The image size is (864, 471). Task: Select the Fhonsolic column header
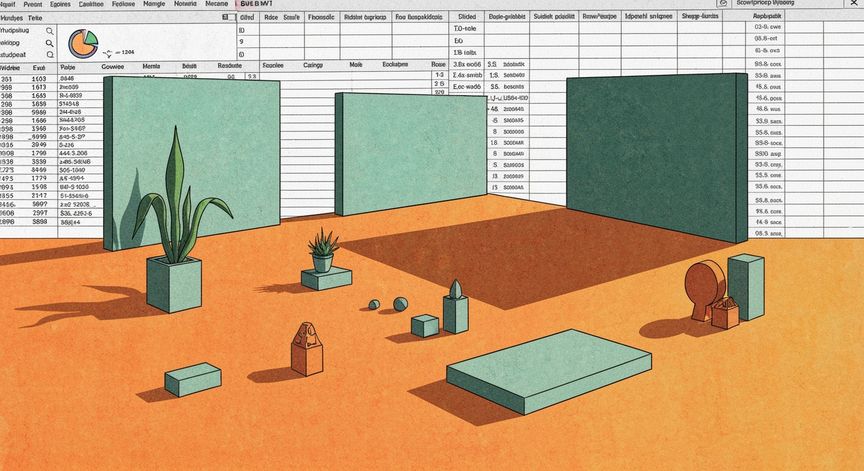321,17
